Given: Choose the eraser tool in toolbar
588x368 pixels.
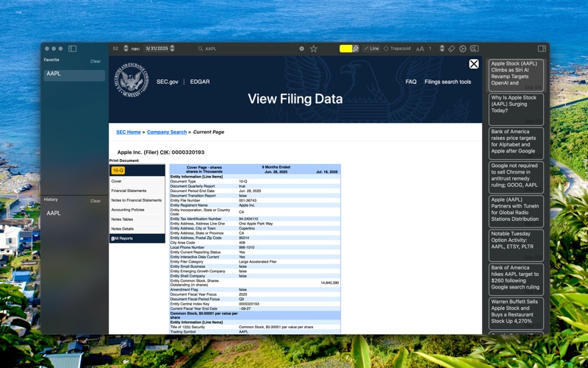Looking at the screenshot, I should 451,49.
